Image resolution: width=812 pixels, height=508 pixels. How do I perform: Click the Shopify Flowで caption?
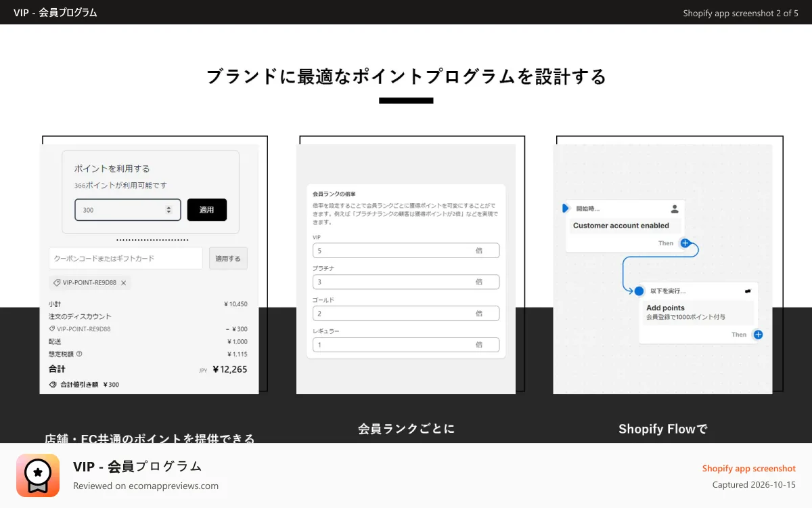[x=663, y=429]
